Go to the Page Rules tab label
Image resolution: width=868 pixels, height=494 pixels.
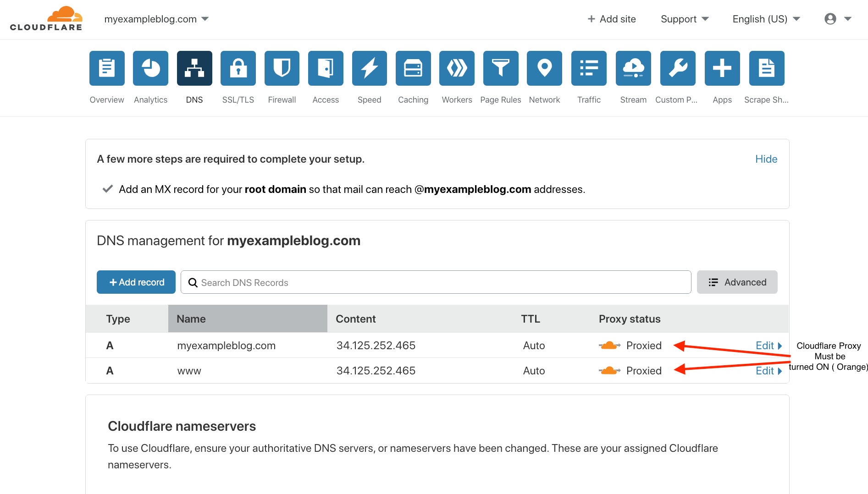[501, 100]
